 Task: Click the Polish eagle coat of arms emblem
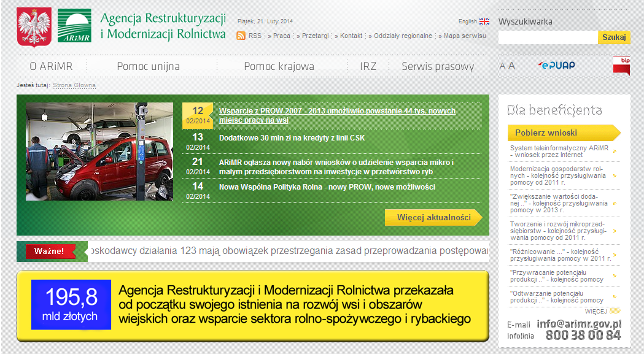34,27
